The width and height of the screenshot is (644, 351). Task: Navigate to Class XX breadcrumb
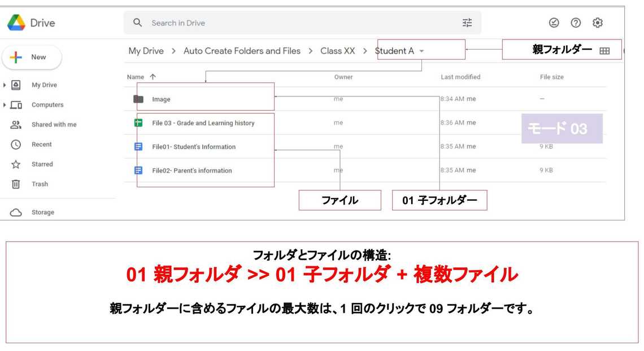[x=337, y=51]
